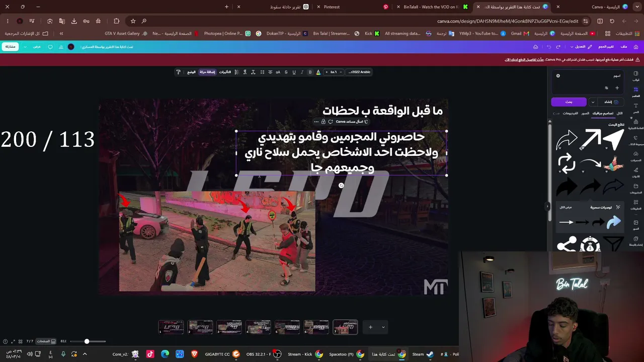Toggle italic formatting

coord(302,72)
